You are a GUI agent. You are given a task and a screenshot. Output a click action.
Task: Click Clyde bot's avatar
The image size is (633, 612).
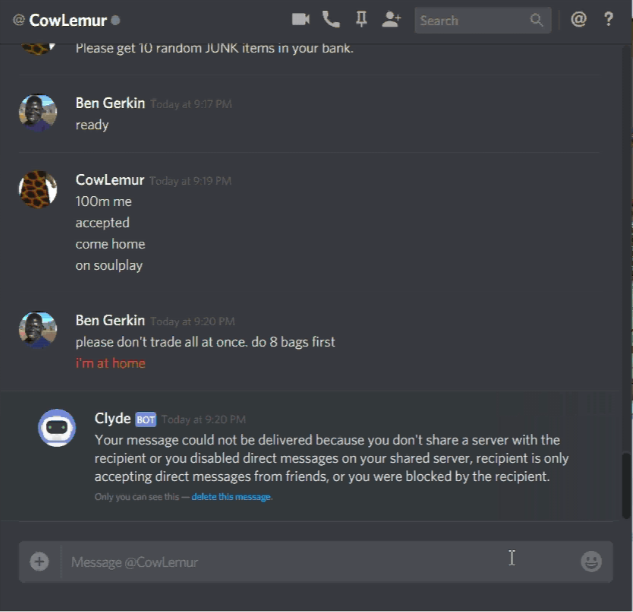pyautogui.click(x=57, y=428)
